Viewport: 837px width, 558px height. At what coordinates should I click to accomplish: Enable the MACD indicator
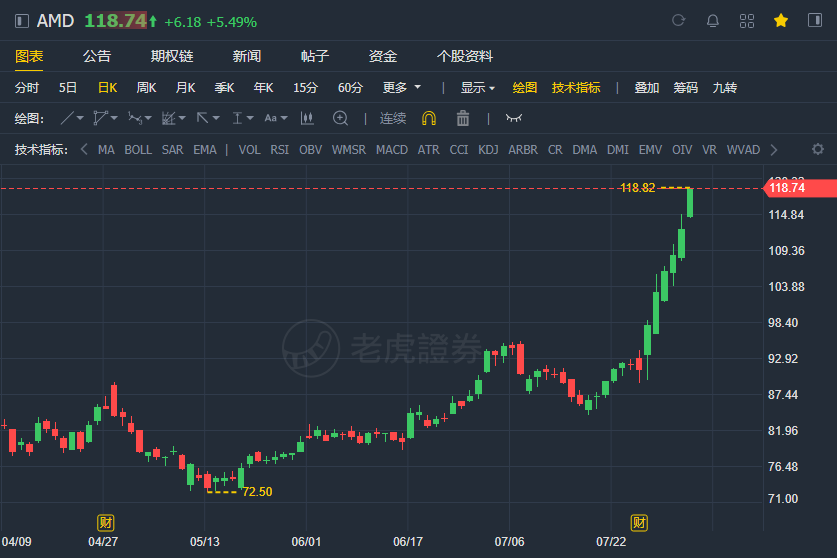point(392,150)
